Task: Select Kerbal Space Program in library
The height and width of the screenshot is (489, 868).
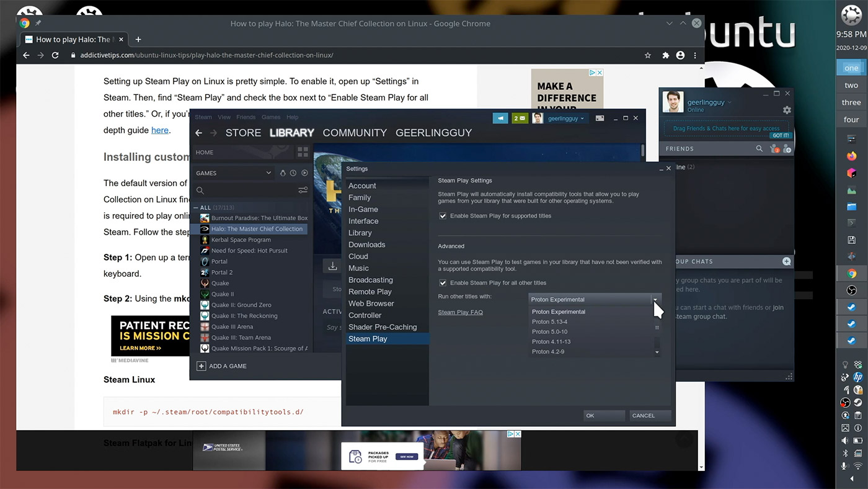Action: 241,240
